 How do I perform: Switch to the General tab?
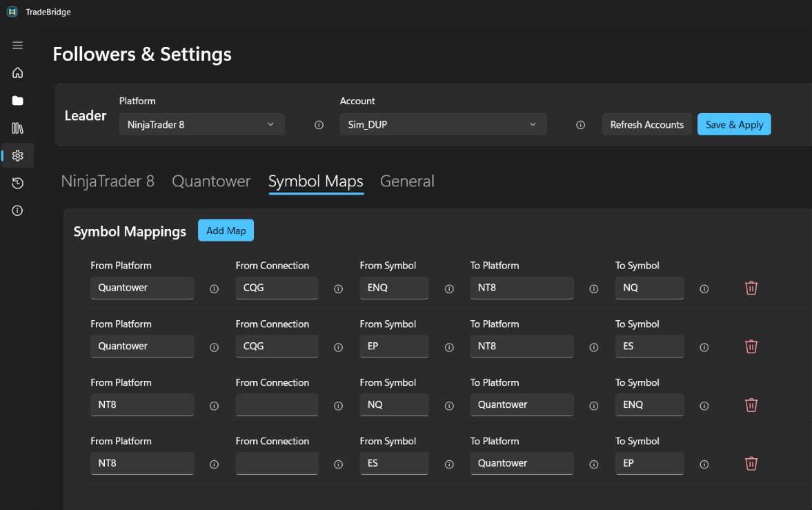click(407, 181)
